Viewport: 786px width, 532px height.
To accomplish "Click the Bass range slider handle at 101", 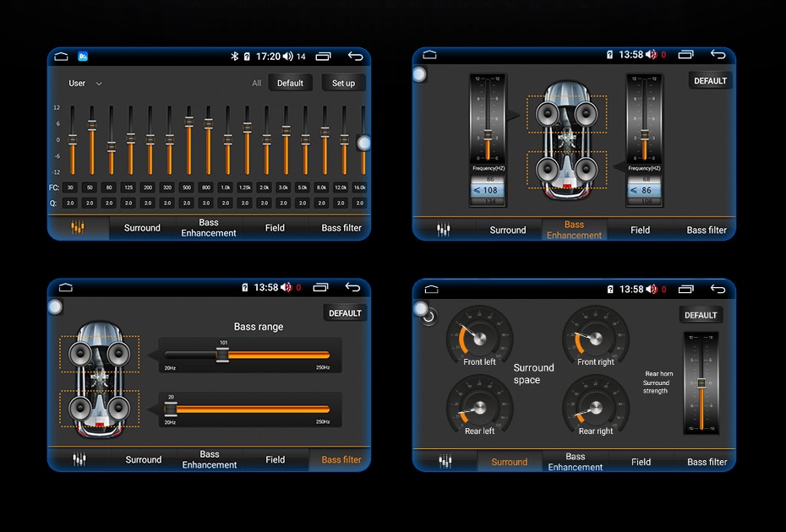I will [x=222, y=356].
